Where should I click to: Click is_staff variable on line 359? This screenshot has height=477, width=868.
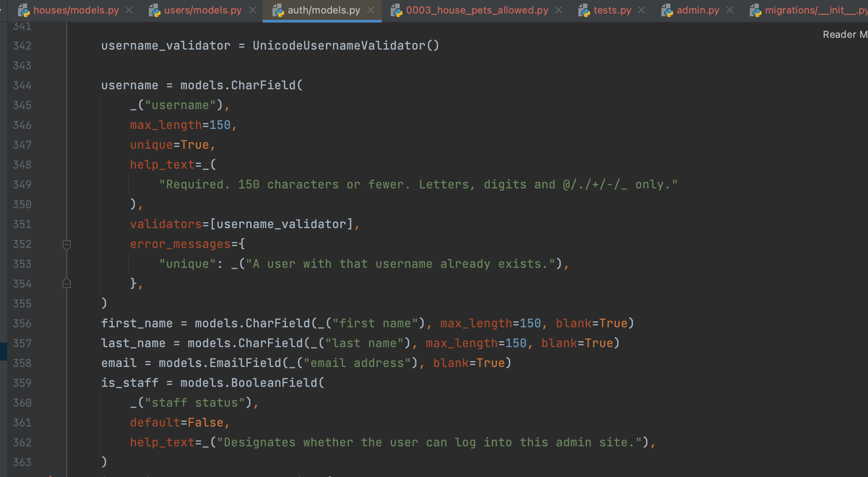click(130, 383)
